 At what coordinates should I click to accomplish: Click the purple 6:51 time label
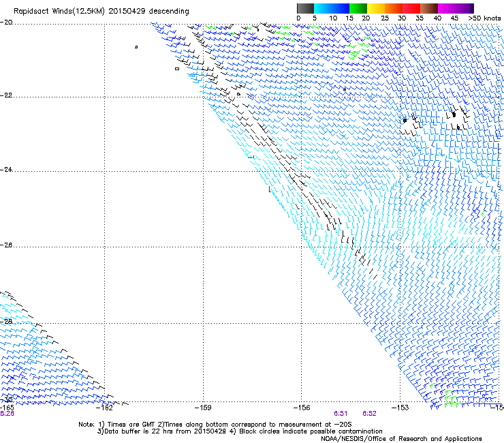point(341,414)
